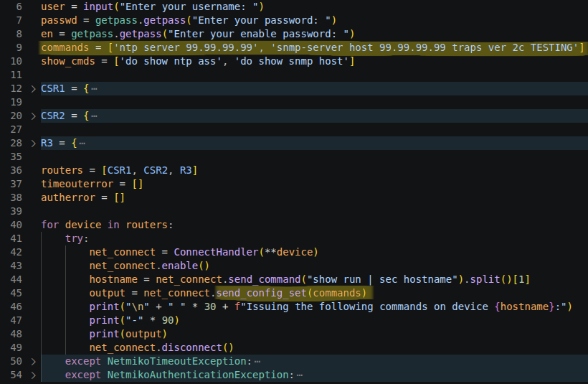Screen dimensions: 588x384
Task: Click line number 40 in the gutter
Action: 16,225
